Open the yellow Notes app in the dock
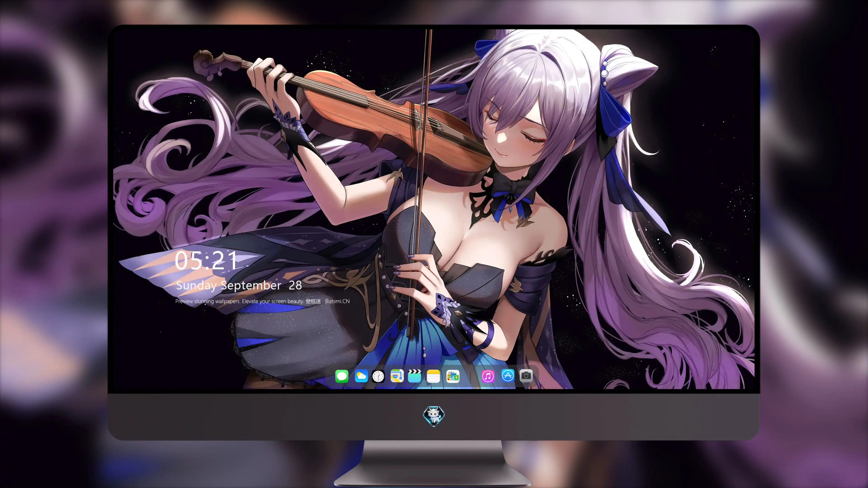Image resolution: width=868 pixels, height=488 pixels. 433,376
